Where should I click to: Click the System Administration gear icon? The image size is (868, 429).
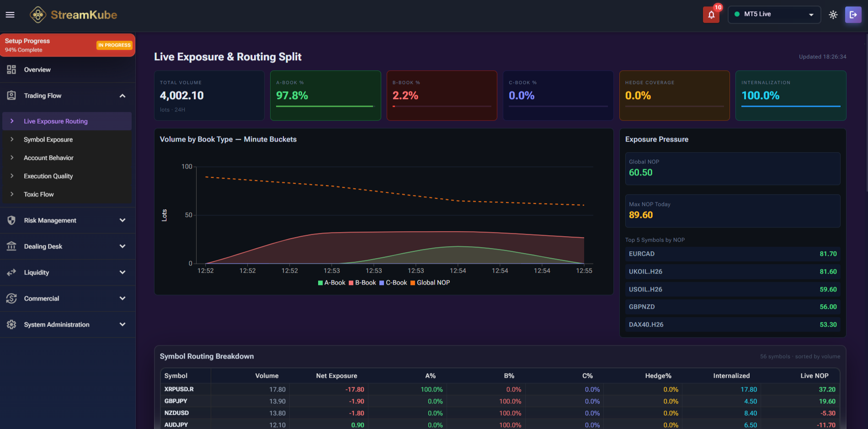[11, 324]
